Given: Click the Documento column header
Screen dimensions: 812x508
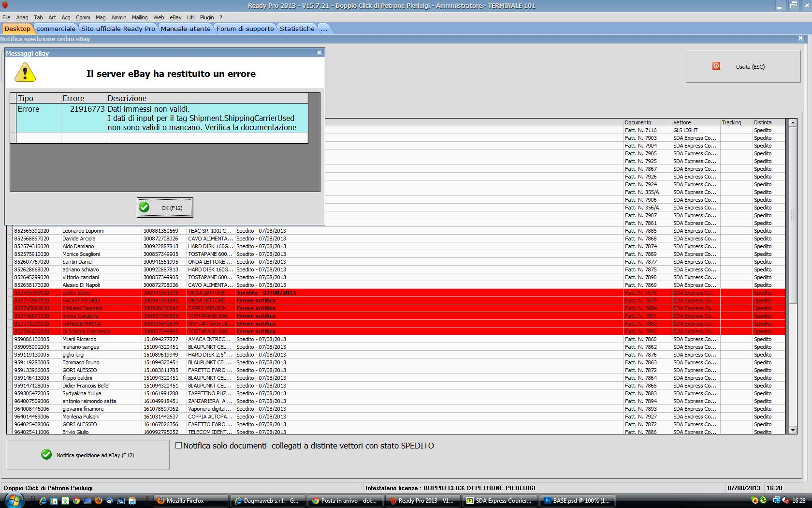Looking at the screenshot, I should pyautogui.click(x=648, y=122).
